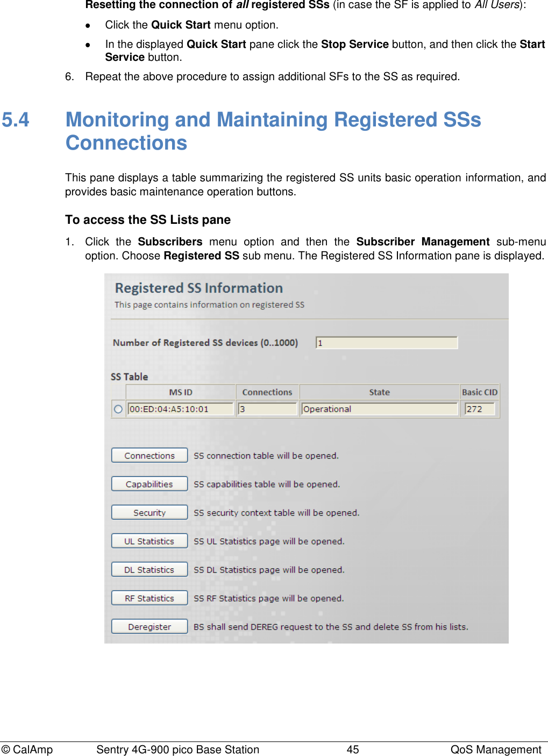Click 'This page contains information on registered SS' subtitle

point(209,305)
